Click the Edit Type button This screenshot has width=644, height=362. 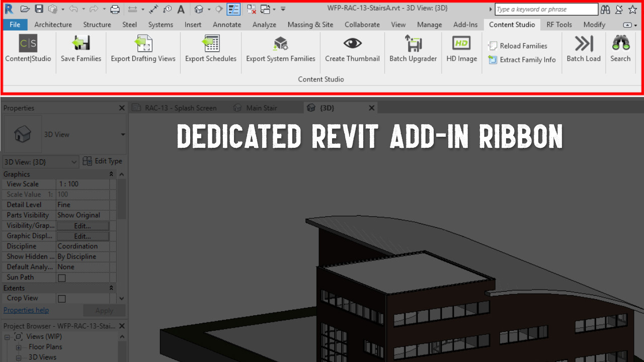click(x=103, y=161)
